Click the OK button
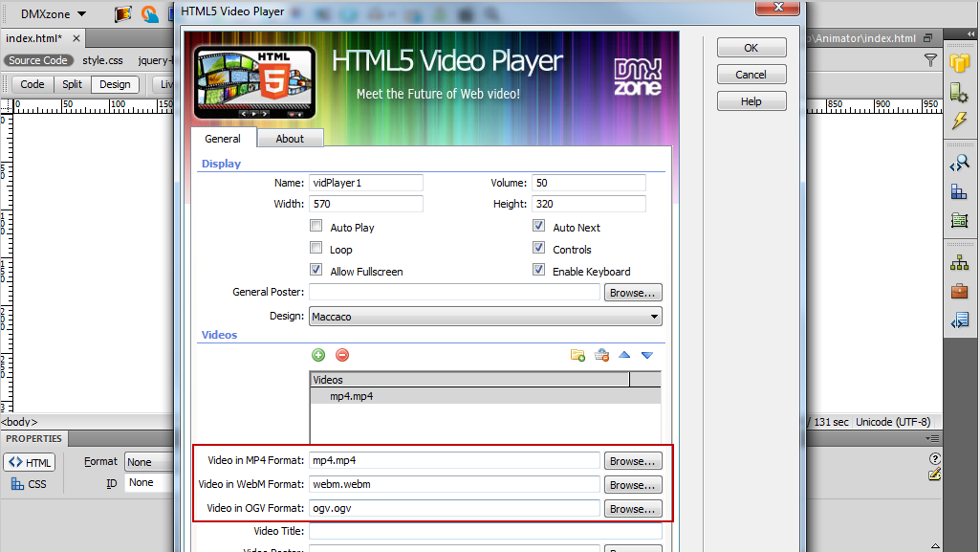 pyautogui.click(x=751, y=48)
